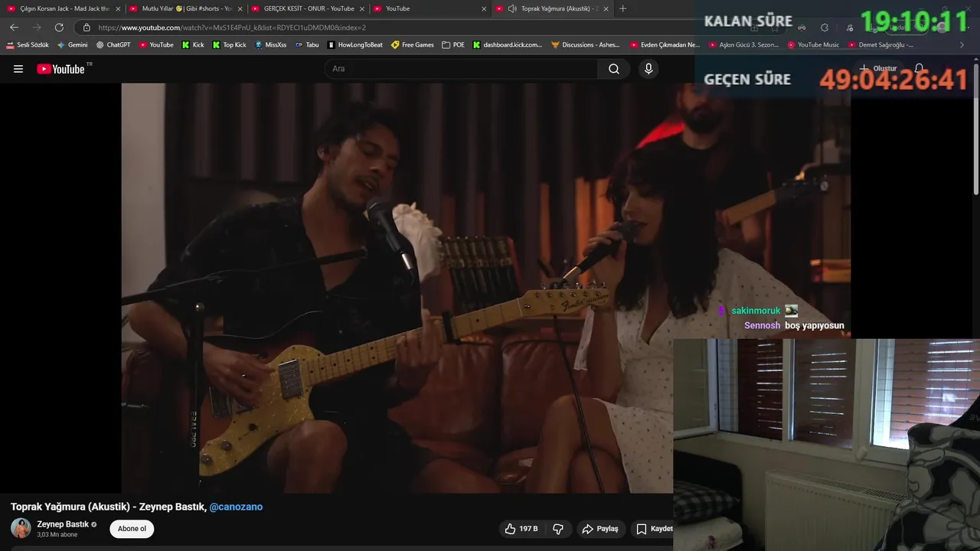Dislike the video with the thumbs-down icon
The height and width of the screenshot is (551, 980).
click(558, 529)
